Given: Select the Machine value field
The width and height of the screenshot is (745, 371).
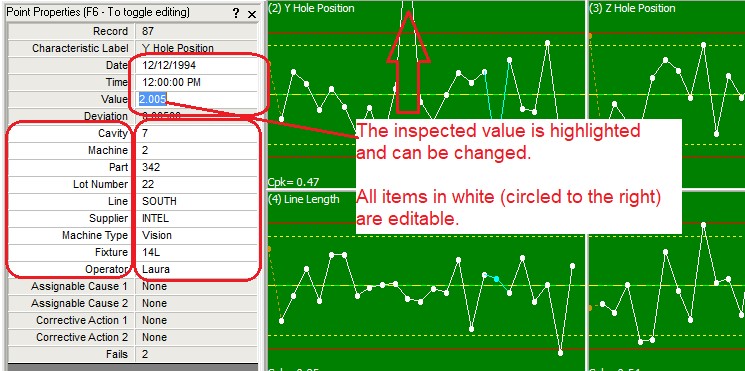Looking at the screenshot, I should pos(197,150).
